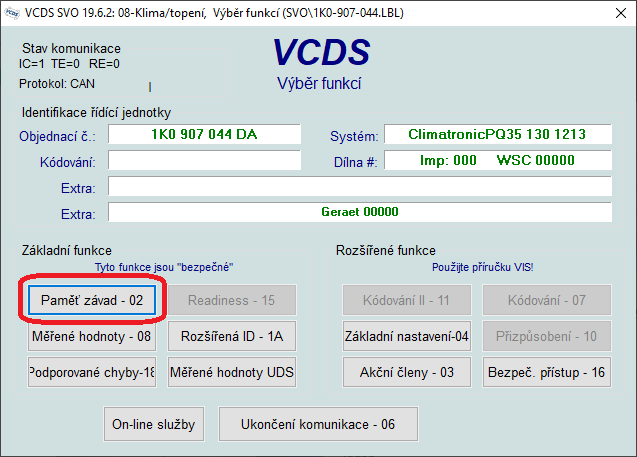Open On-line služby

coord(154,424)
